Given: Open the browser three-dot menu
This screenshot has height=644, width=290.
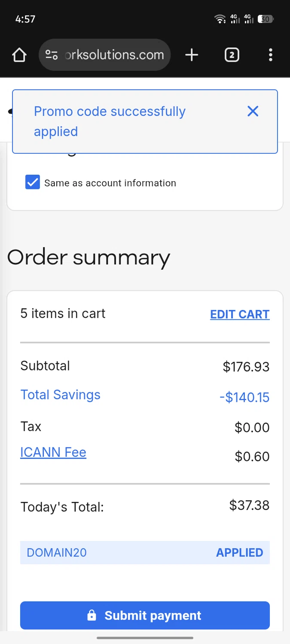Looking at the screenshot, I should click(270, 55).
